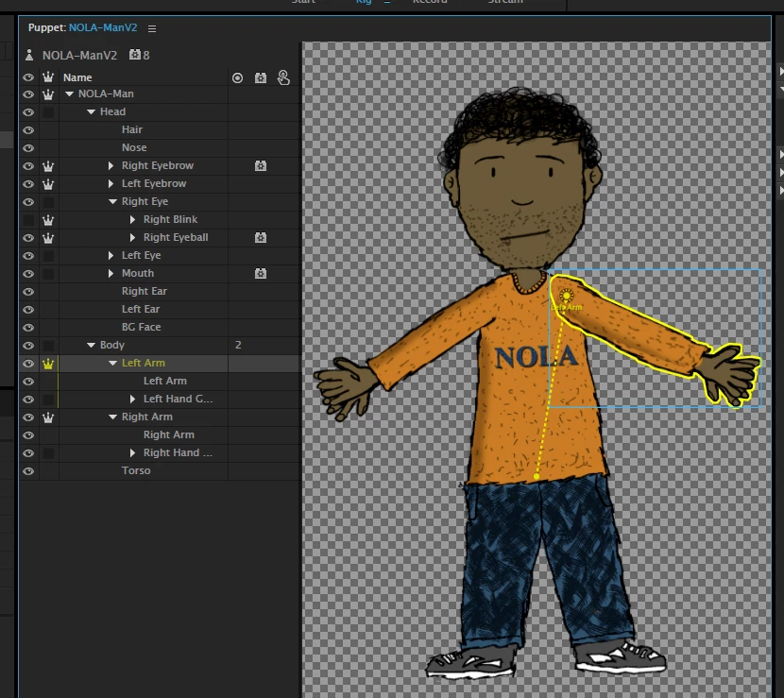Click the NOLA-ManV2 puppet name link

click(103, 28)
